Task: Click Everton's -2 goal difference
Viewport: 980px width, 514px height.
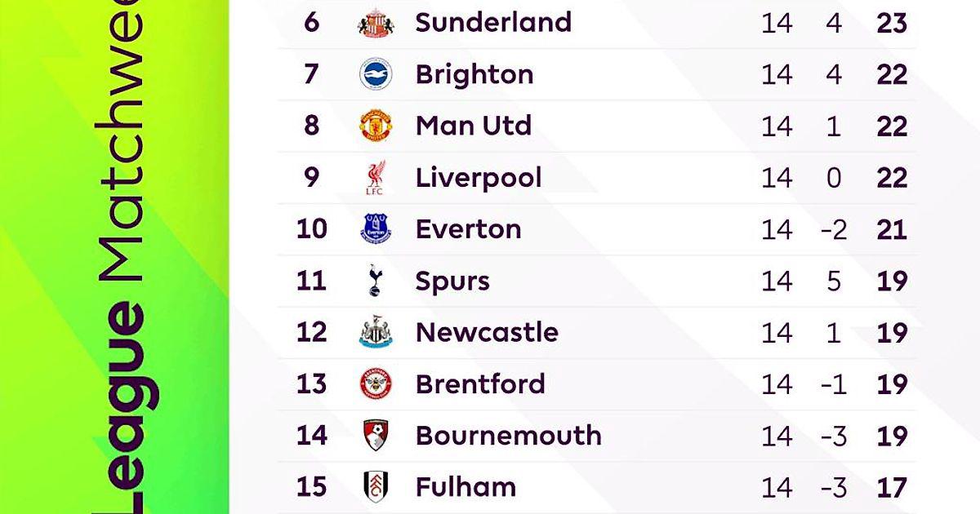Action: [833, 230]
